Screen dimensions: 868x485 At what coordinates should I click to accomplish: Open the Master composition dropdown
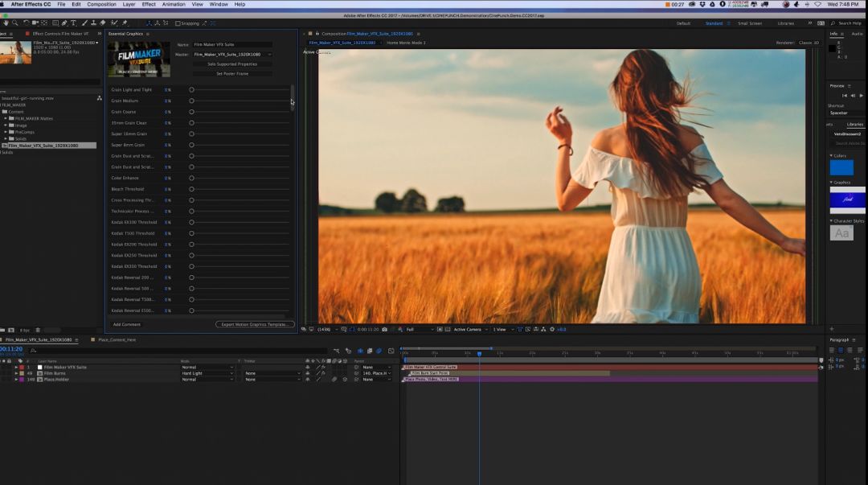pos(232,55)
